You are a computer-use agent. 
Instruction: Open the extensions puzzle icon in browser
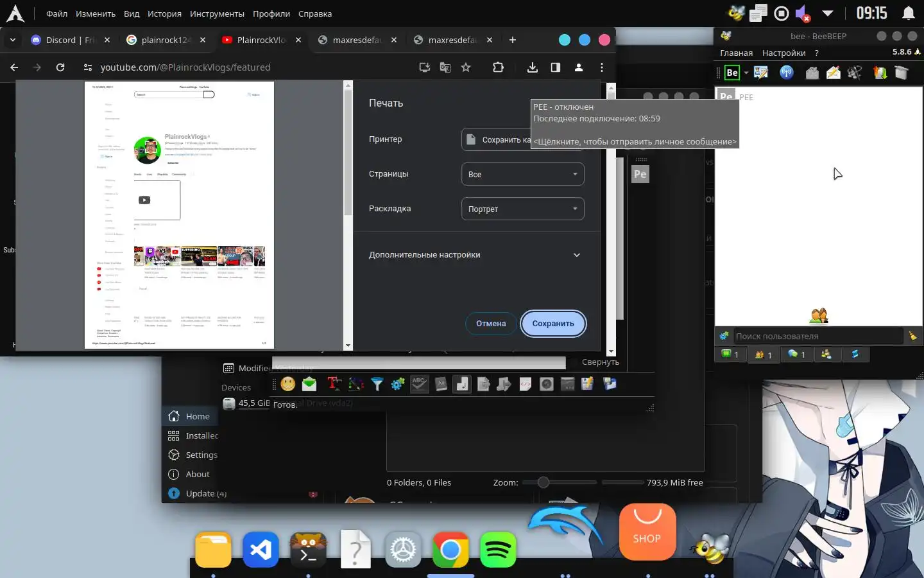click(498, 67)
